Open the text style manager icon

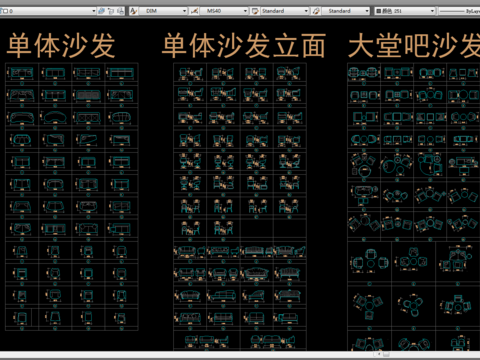click(133, 11)
